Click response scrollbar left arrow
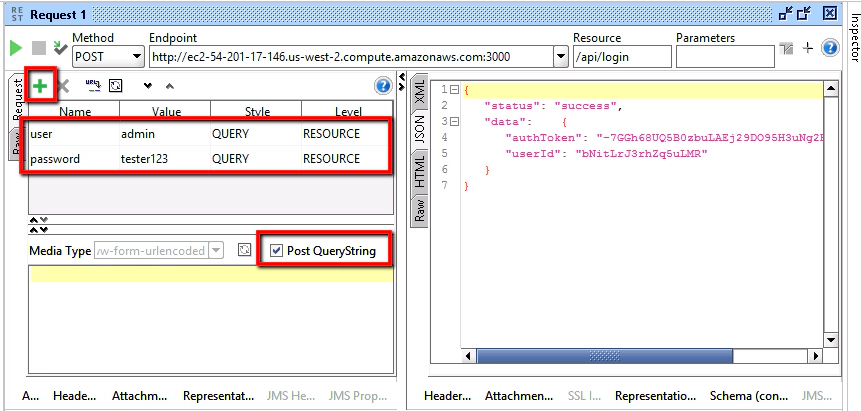This screenshot has width=861, height=411. [x=468, y=356]
